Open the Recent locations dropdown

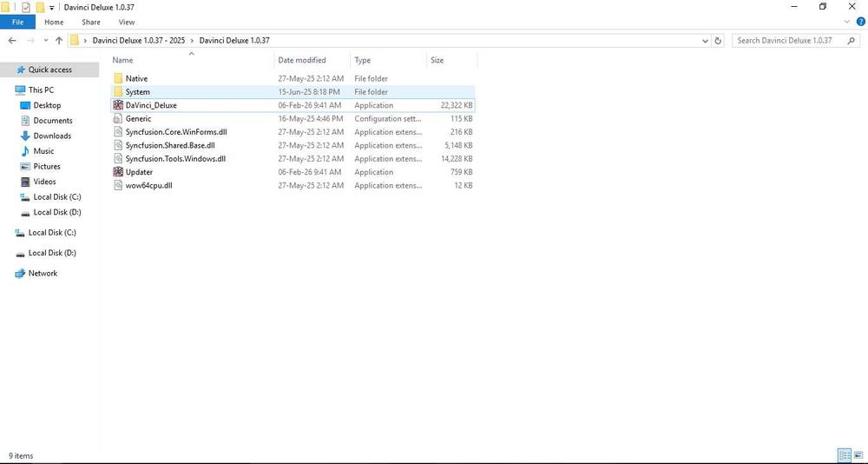[45, 41]
